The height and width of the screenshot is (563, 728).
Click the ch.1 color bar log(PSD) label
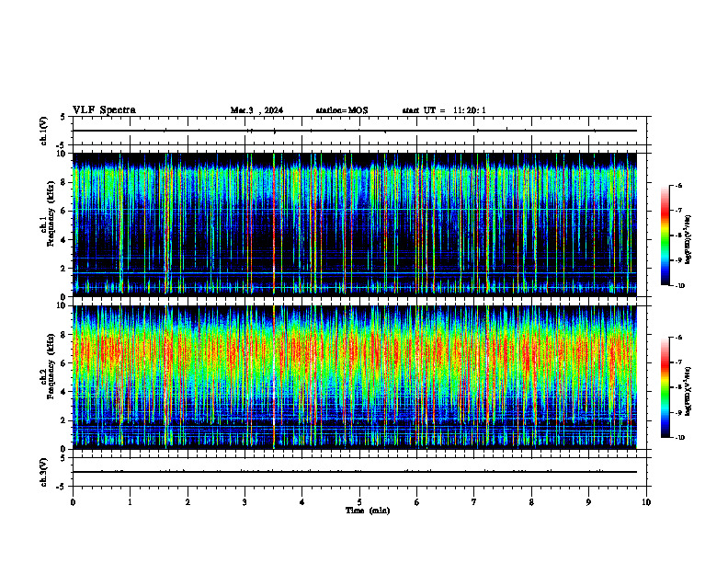coord(688,240)
